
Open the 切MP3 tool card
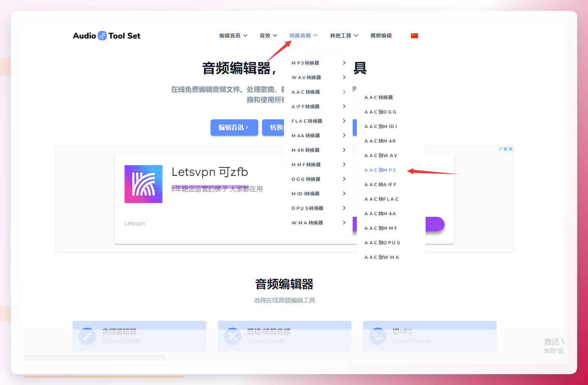pyautogui.click(x=430, y=336)
